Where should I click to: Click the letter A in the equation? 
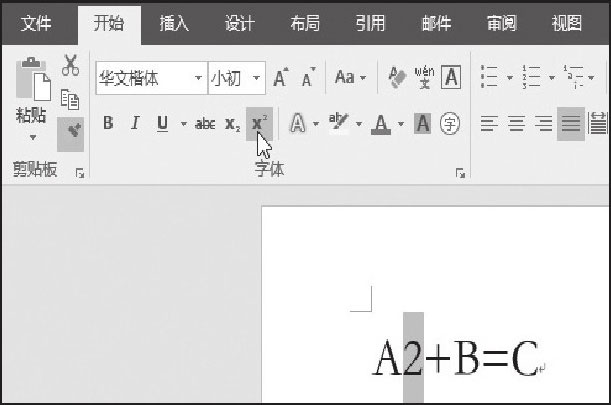[x=387, y=358]
